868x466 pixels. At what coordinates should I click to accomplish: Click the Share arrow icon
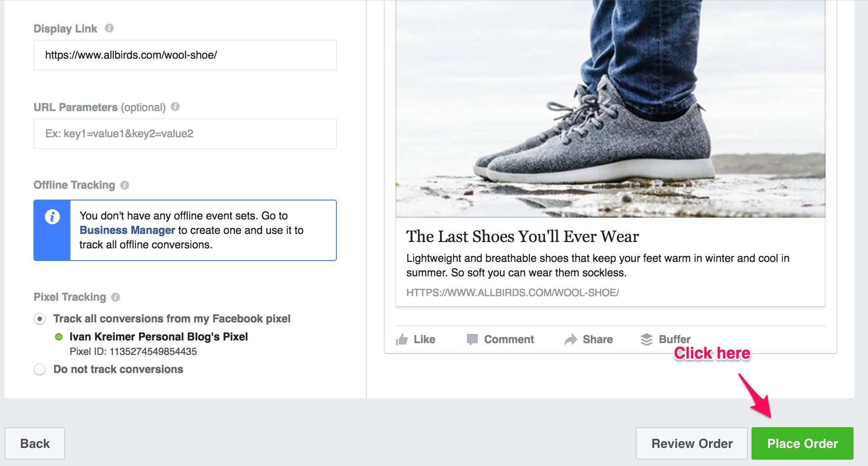[571, 340]
